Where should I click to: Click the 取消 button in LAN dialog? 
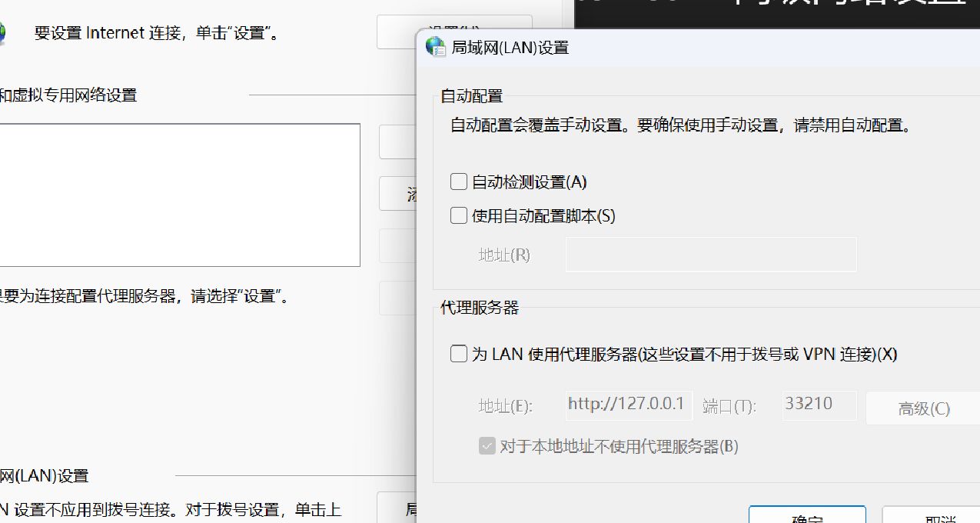click(x=931, y=515)
